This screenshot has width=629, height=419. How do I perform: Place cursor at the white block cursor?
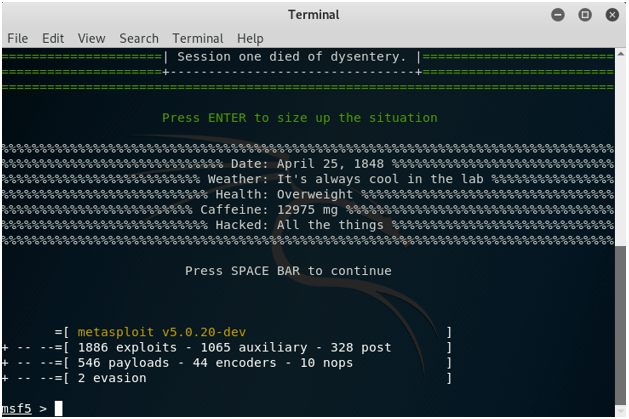click(x=59, y=408)
